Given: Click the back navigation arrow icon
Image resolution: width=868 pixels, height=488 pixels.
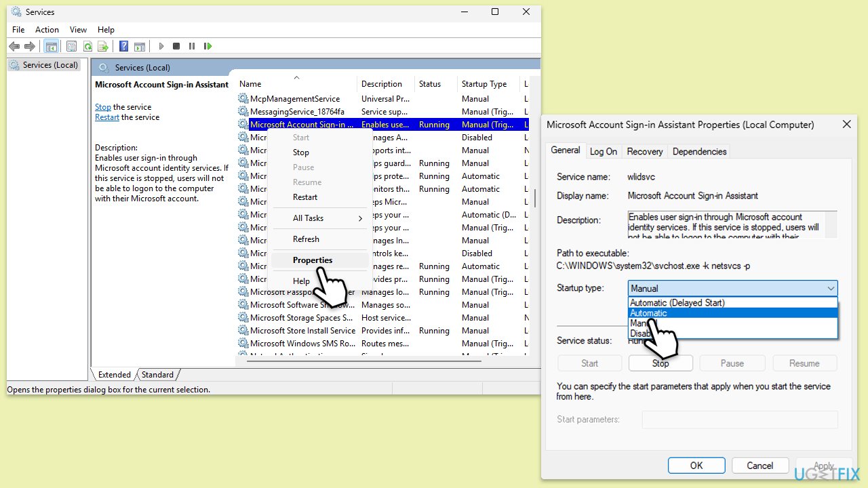Looking at the screenshot, I should (14, 45).
